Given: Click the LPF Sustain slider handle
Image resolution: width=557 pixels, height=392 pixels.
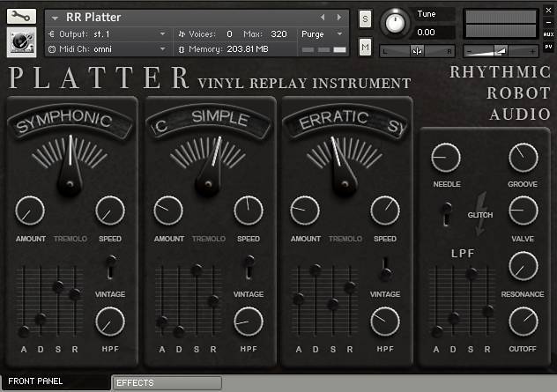Looking at the screenshot, I should pos(472,274).
